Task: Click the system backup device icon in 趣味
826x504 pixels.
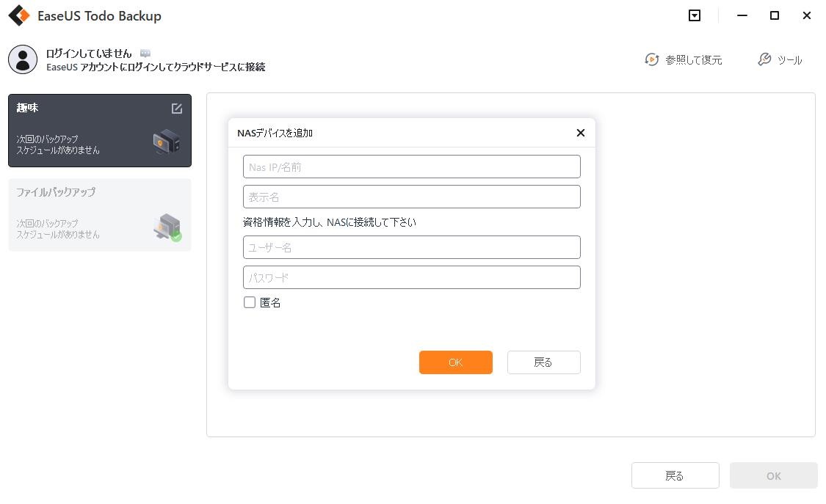Action: click(x=166, y=142)
